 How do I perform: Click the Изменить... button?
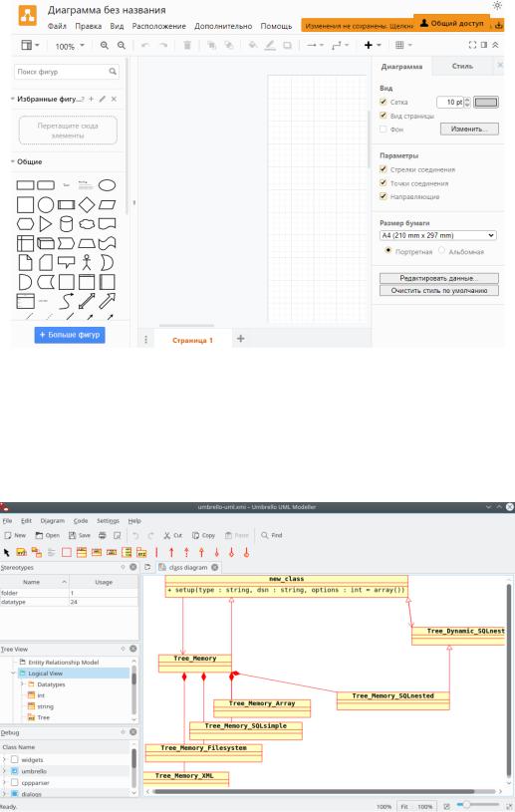[x=469, y=129]
